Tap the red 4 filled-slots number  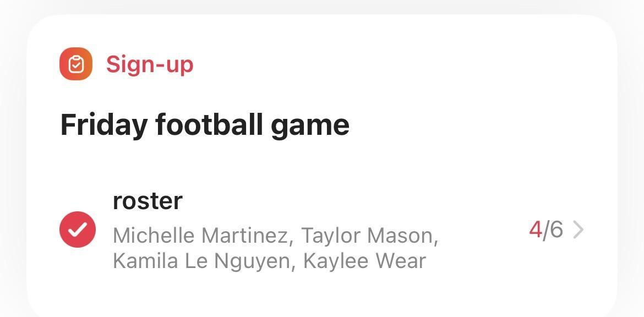point(535,229)
